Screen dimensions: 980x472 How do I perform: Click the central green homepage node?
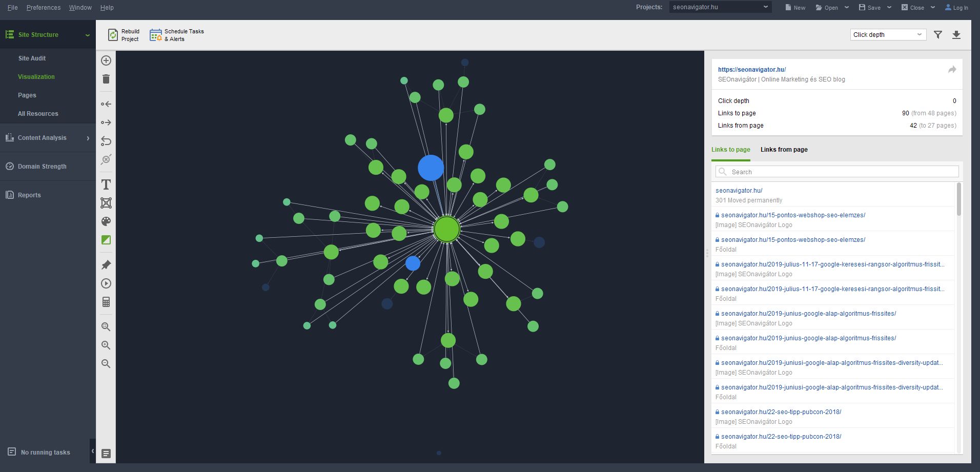point(446,229)
